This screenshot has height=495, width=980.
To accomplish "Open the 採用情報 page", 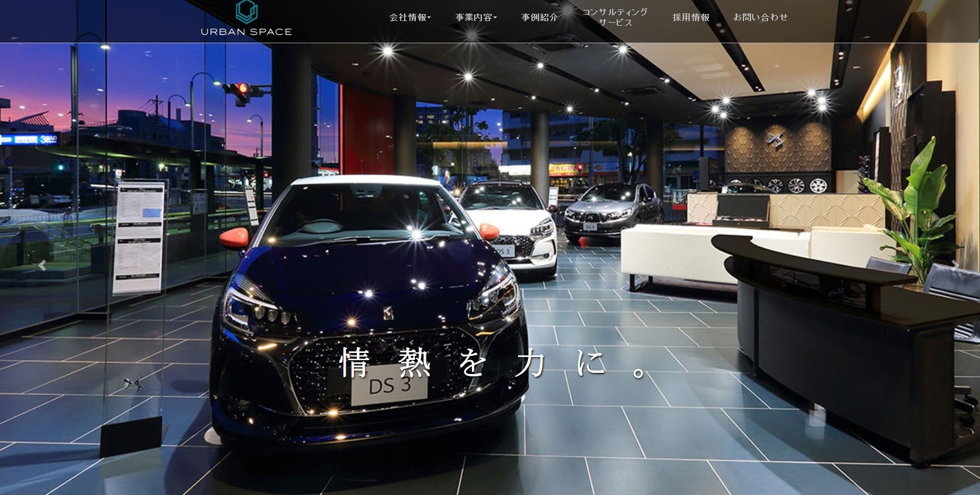I will 691,18.
